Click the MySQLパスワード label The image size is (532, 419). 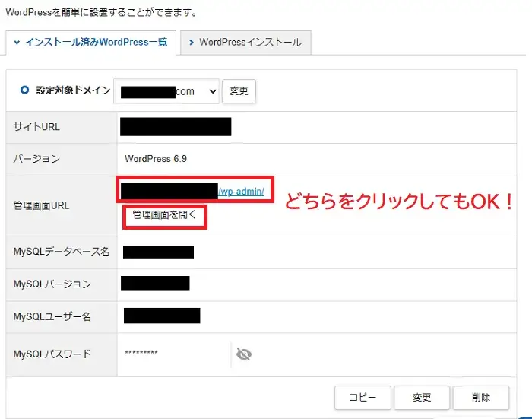(52, 354)
